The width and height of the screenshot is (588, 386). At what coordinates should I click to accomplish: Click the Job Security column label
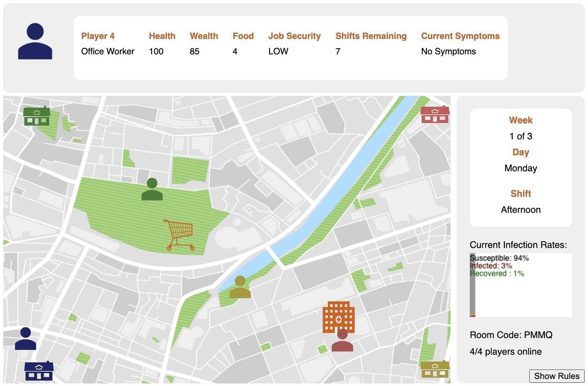(x=294, y=36)
